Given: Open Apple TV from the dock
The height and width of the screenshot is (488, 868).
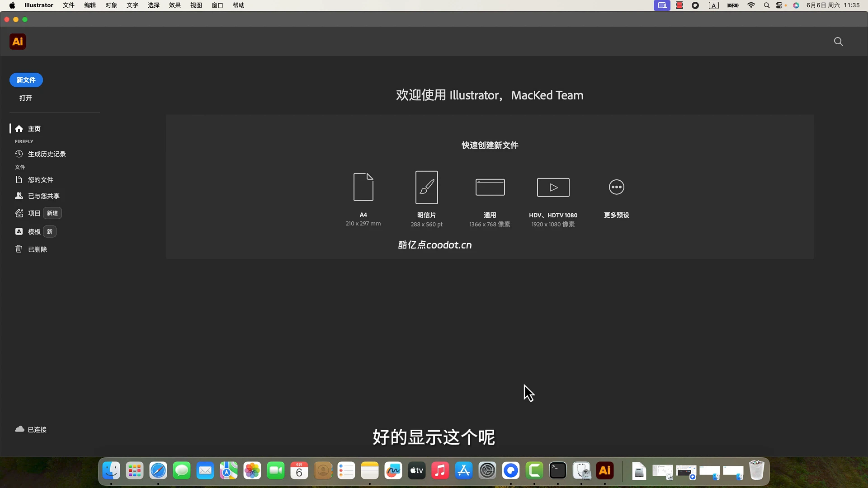Looking at the screenshot, I should (x=417, y=471).
